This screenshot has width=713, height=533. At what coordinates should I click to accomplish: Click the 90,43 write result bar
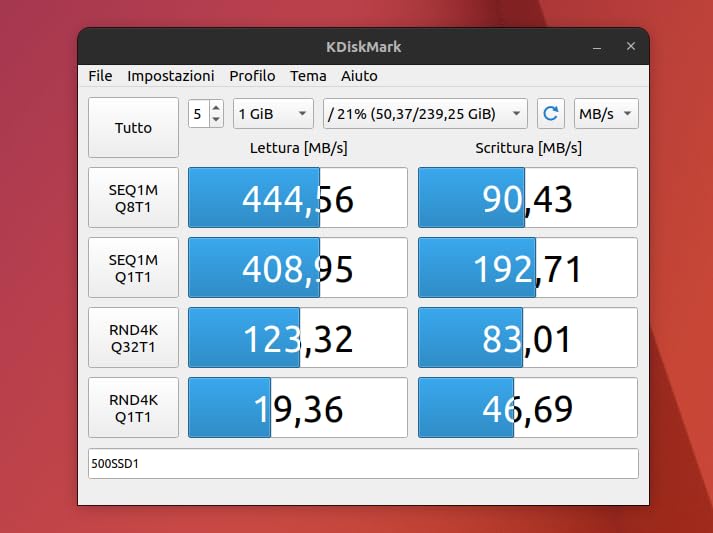528,198
